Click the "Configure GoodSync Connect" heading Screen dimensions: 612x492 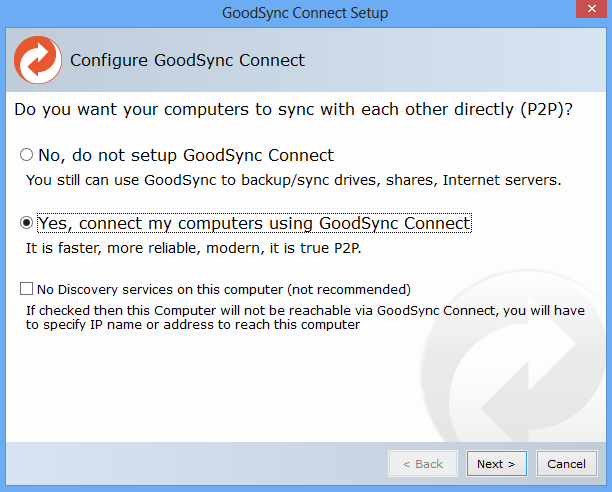187,60
